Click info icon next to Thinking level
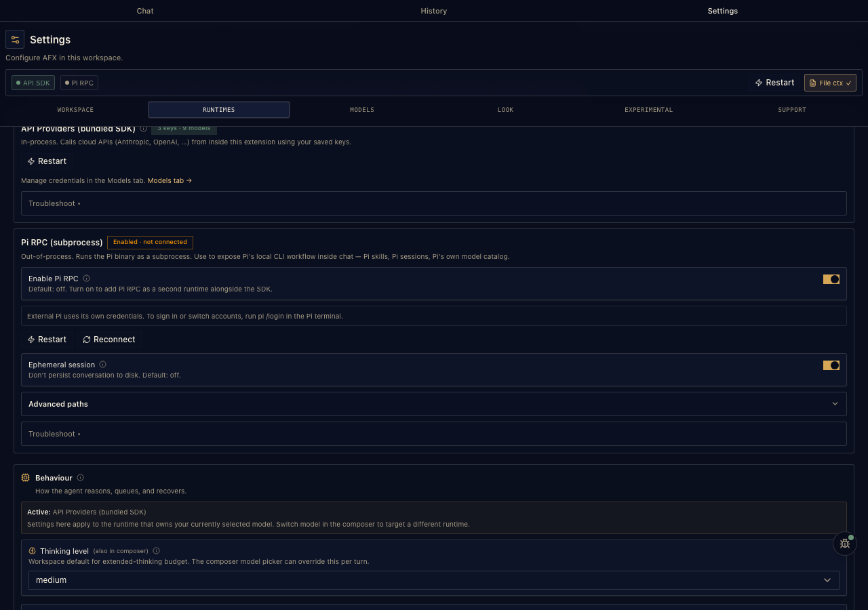The width and height of the screenshot is (868, 610). [156, 551]
